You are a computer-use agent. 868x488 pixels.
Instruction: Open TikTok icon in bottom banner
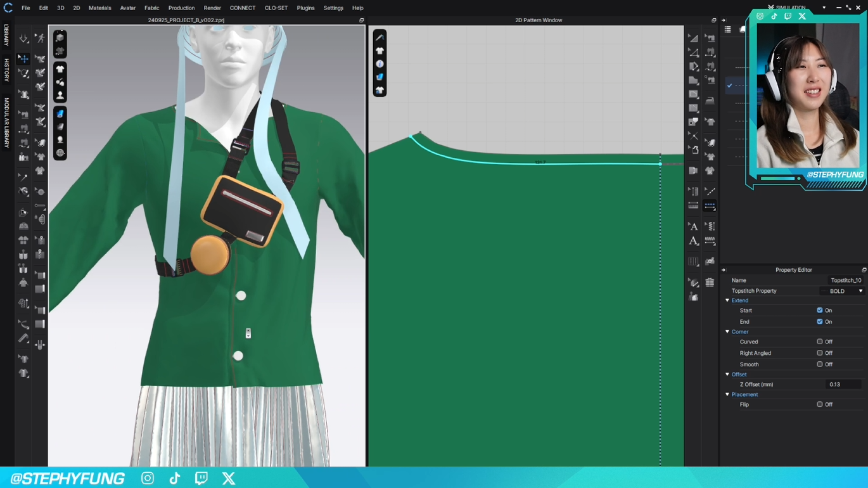[175, 478]
